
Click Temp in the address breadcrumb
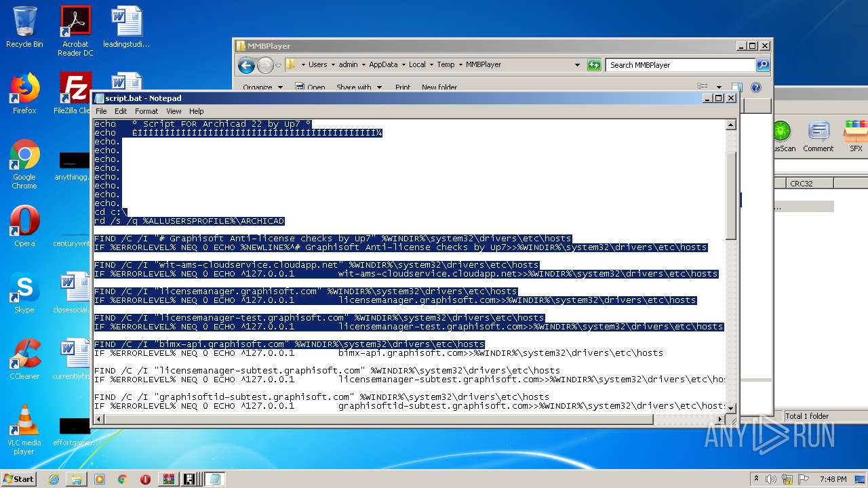coord(446,65)
